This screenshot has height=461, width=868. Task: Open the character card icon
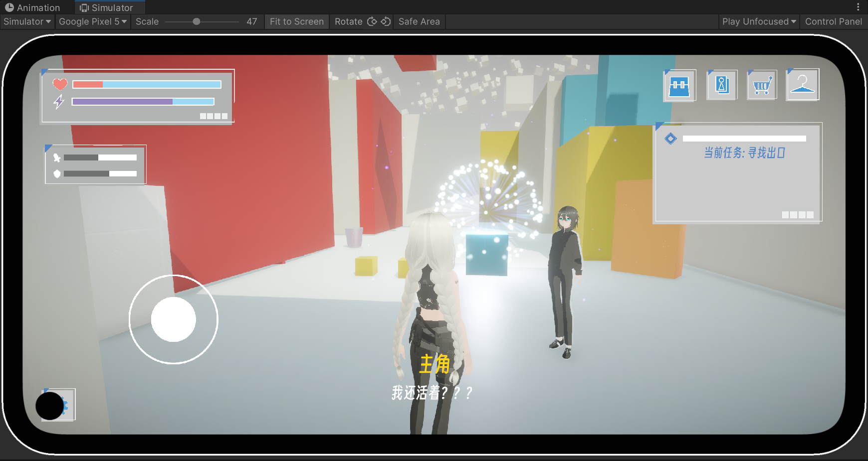click(x=721, y=85)
